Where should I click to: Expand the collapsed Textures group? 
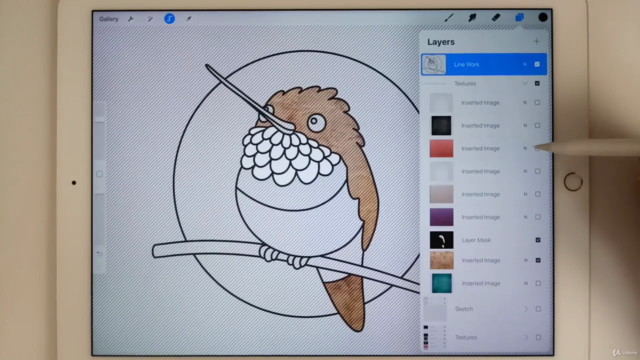click(x=526, y=338)
